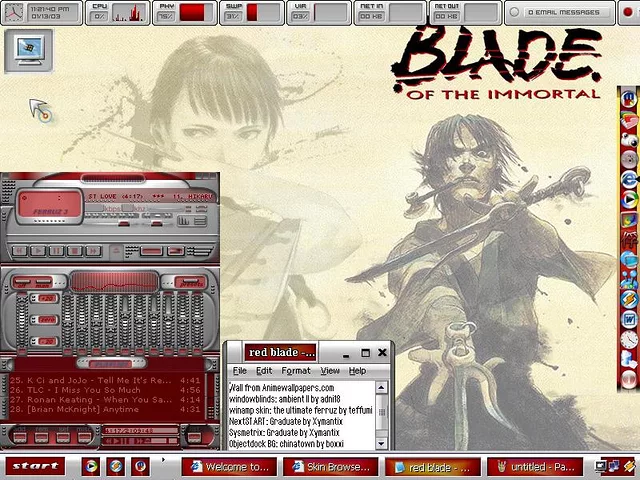This screenshot has height=480, width=640.
Task: Toggle equalizer window button in Winamp
Action: pyautogui.click(x=184, y=221)
